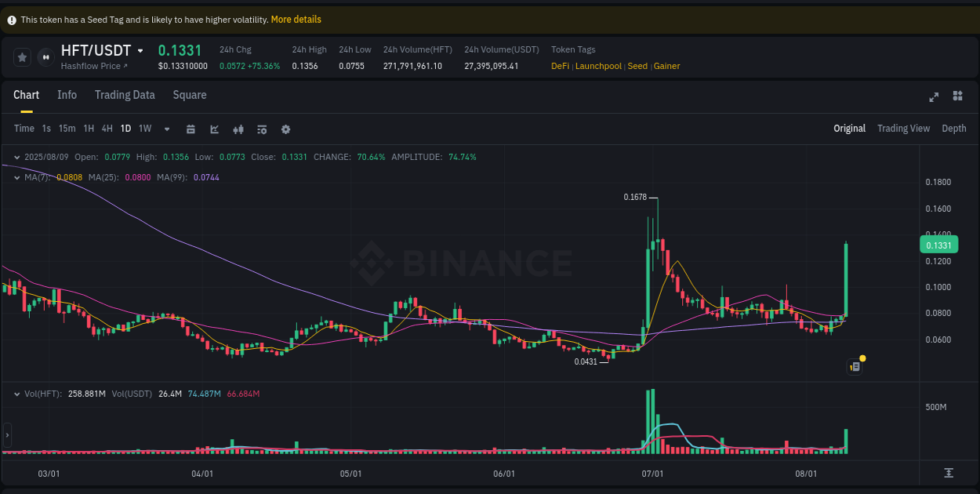Open the extra time interval dropdown arrow
The width and height of the screenshot is (980, 494).
pyautogui.click(x=166, y=129)
